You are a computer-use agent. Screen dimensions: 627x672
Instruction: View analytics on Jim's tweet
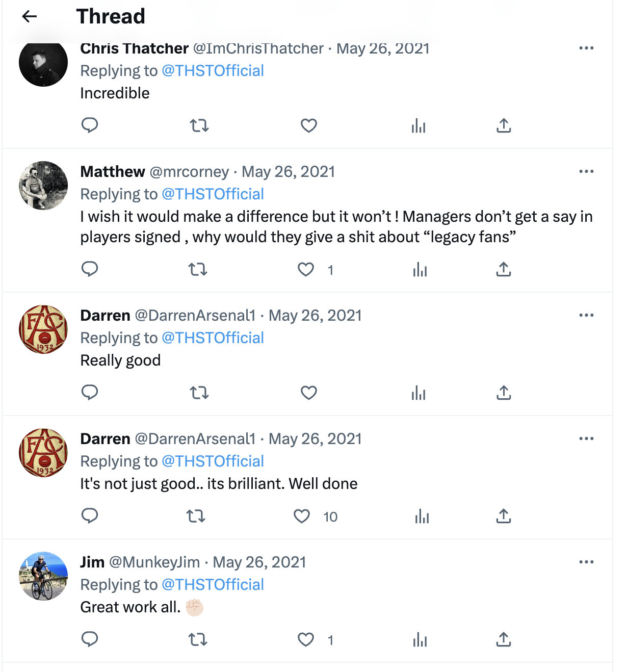coord(420,639)
